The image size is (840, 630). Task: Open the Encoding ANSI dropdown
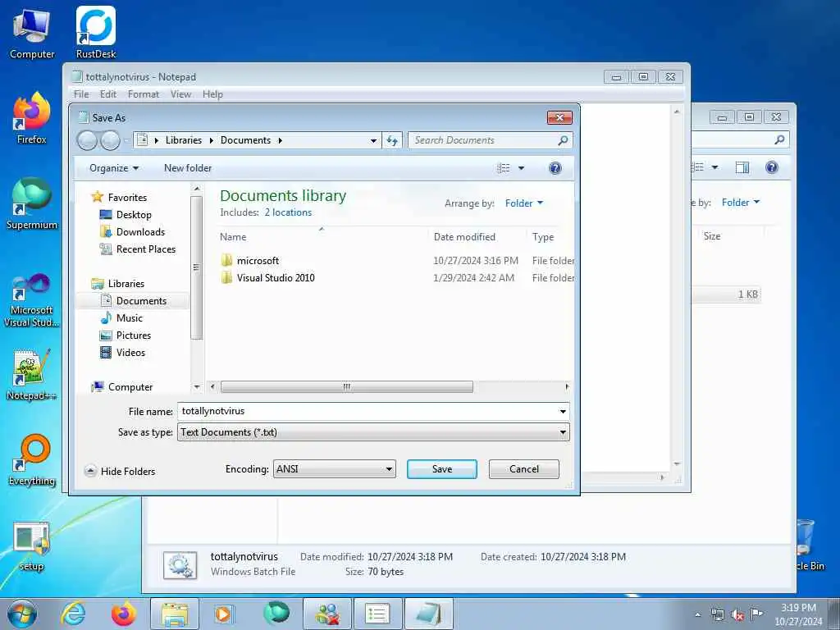(x=335, y=469)
